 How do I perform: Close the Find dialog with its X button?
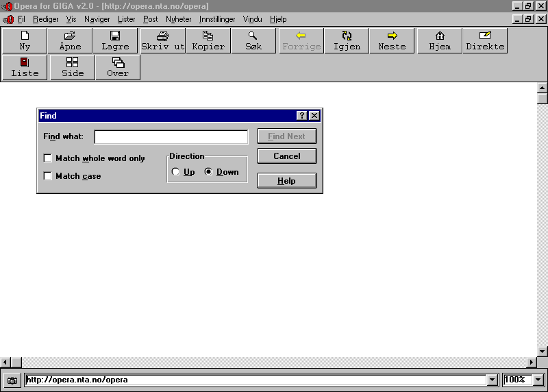(314, 115)
